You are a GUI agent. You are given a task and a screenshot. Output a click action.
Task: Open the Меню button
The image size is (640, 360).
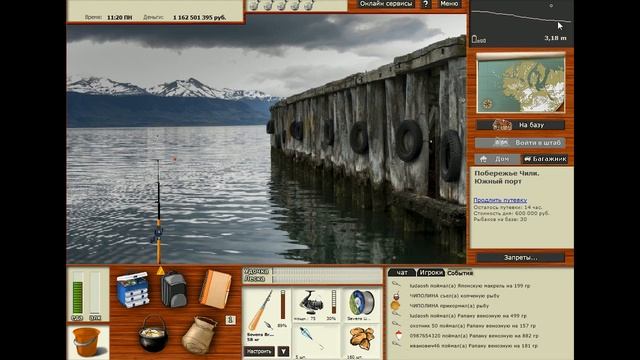[449, 4]
